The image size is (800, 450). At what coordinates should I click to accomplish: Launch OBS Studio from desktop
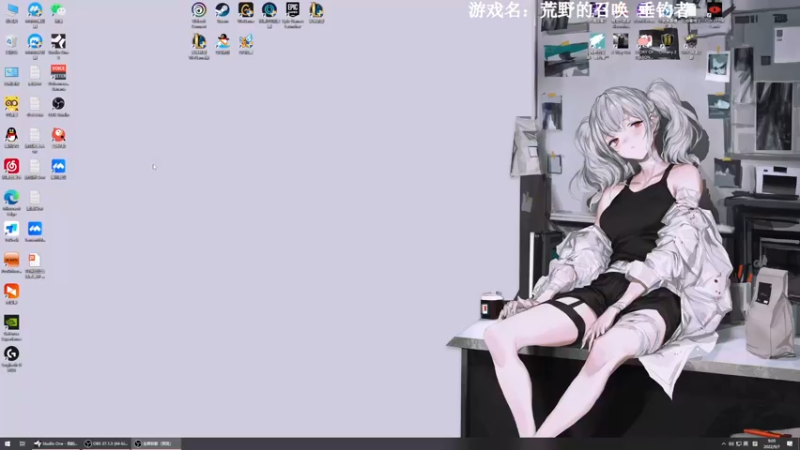58,106
